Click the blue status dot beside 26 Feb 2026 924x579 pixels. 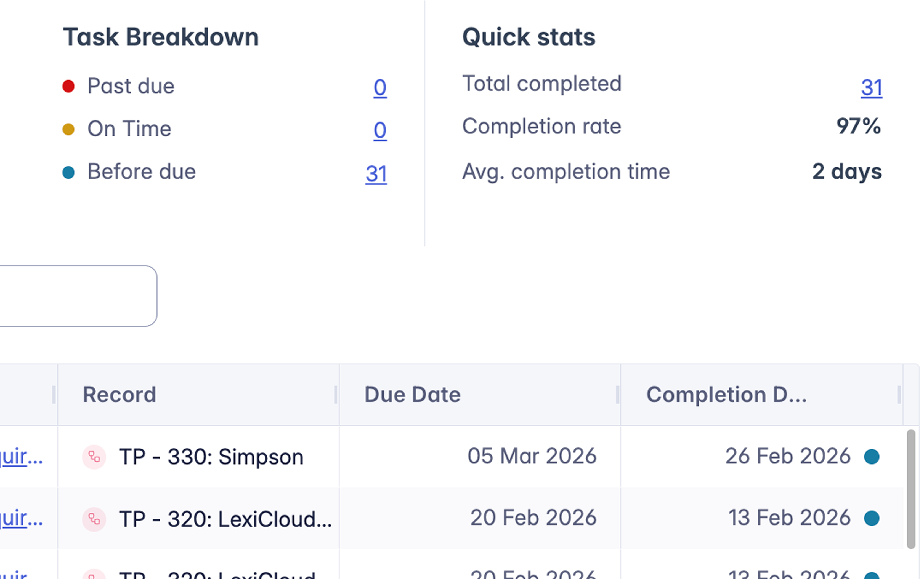point(871,457)
